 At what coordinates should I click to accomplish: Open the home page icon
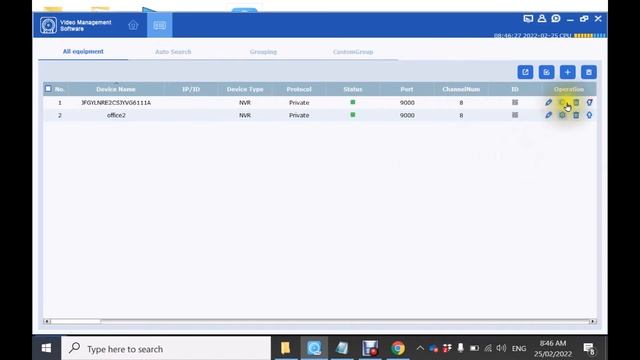133,25
